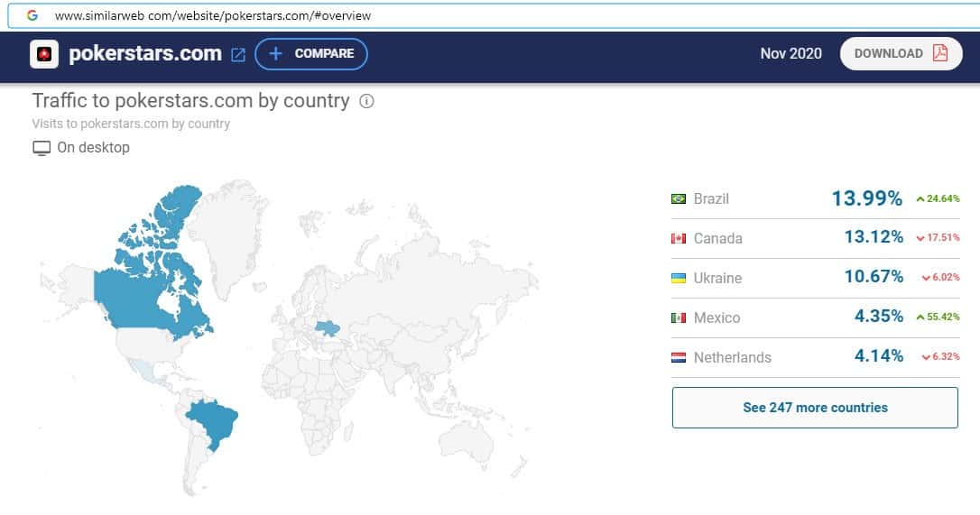Click the 55.42% increase for Mexico
The height and width of the screenshot is (515, 980).
[938, 317]
